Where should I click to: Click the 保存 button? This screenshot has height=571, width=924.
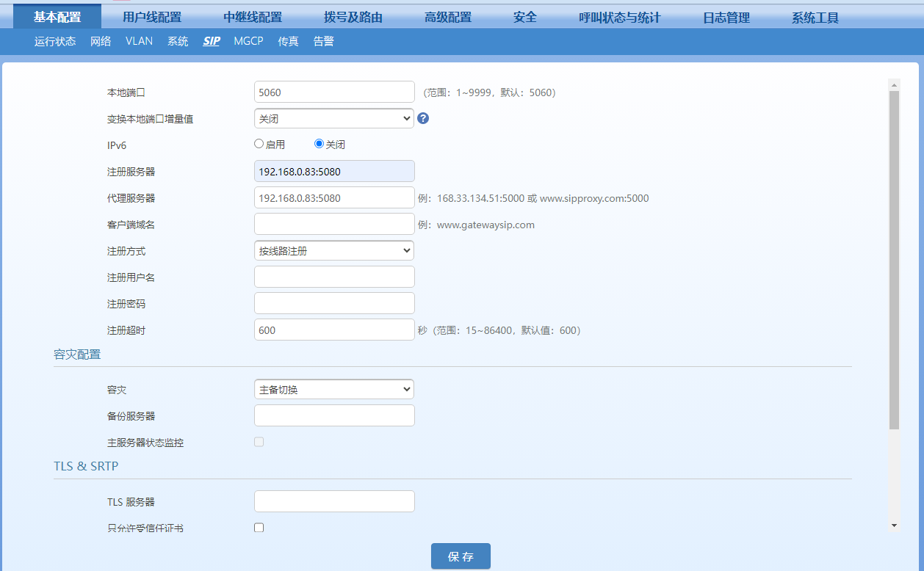pos(461,556)
